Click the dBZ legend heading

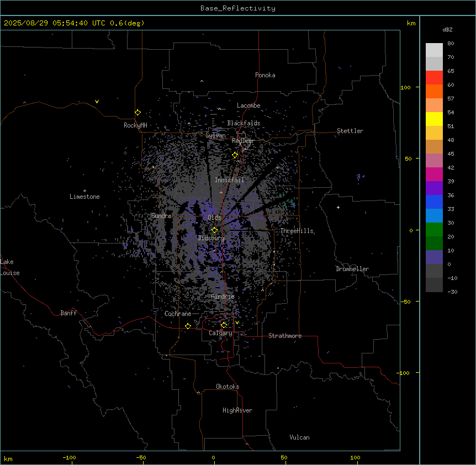tap(447, 29)
